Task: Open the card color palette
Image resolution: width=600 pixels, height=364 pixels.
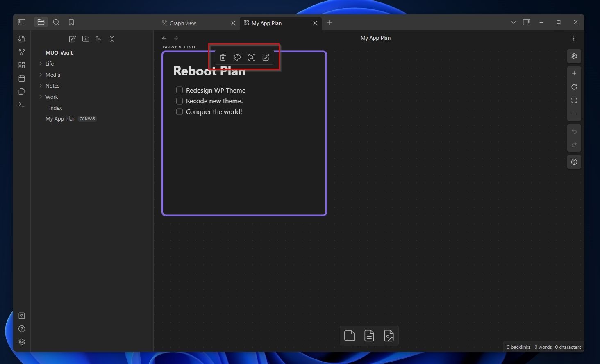Action: (237, 57)
